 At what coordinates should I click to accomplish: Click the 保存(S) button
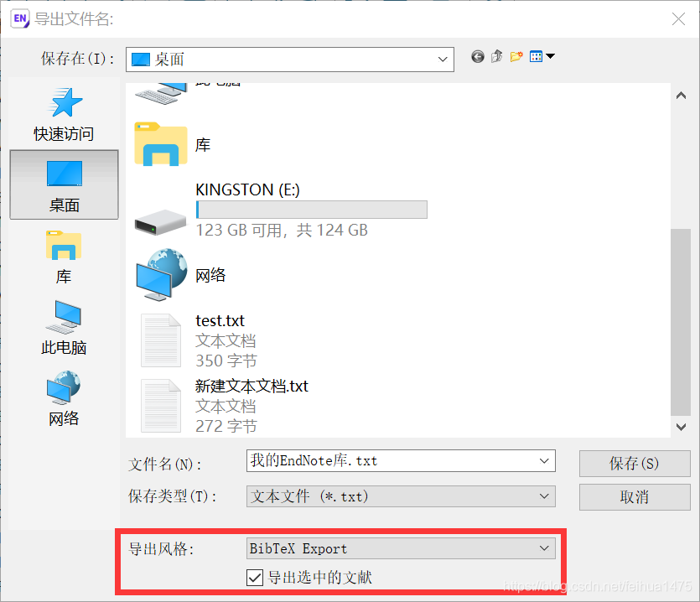[635, 464]
